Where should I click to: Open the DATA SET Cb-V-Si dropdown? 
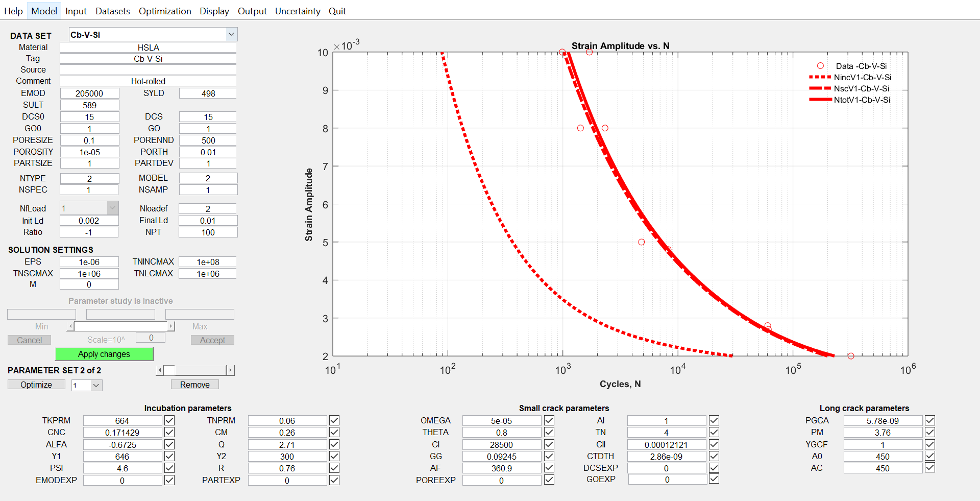(231, 34)
